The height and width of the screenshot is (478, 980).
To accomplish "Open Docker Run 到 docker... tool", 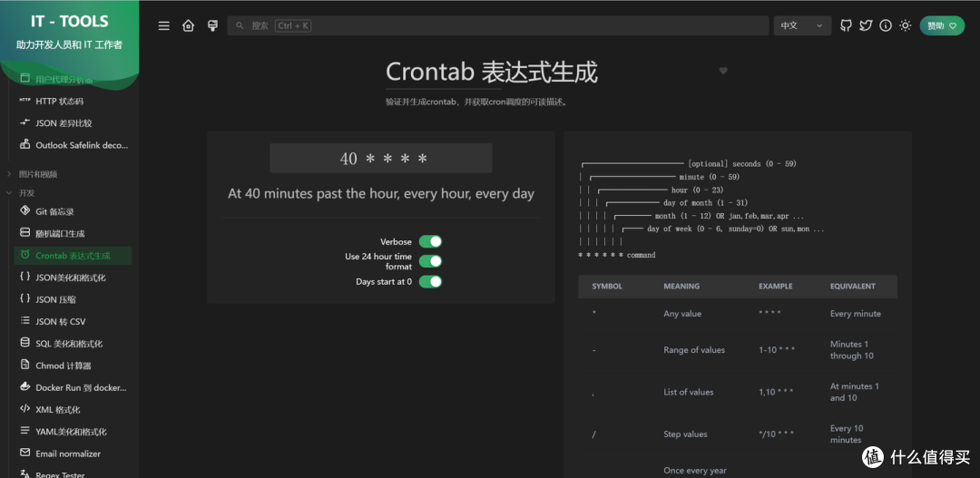I will coord(73,387).
